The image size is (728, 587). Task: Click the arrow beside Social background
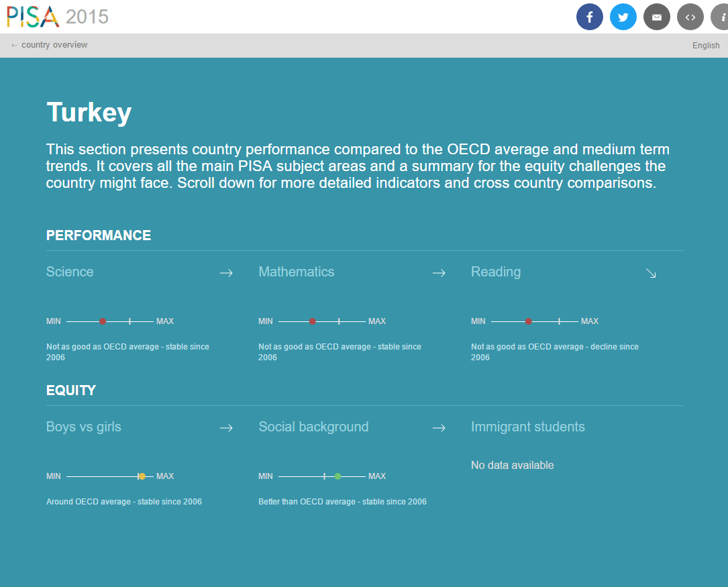coord(439,427)
